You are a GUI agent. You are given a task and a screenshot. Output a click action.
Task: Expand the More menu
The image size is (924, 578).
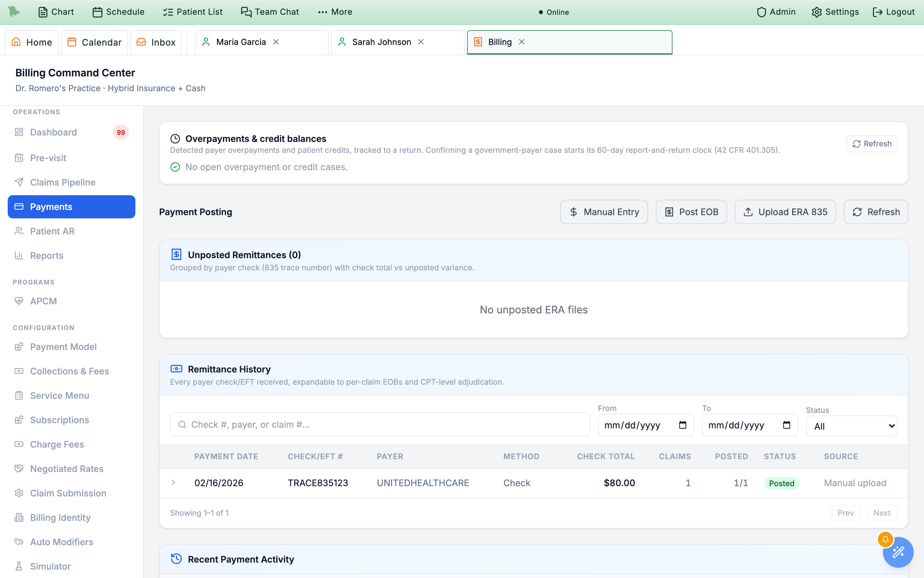pyautogui.click(x=335, y=12)
